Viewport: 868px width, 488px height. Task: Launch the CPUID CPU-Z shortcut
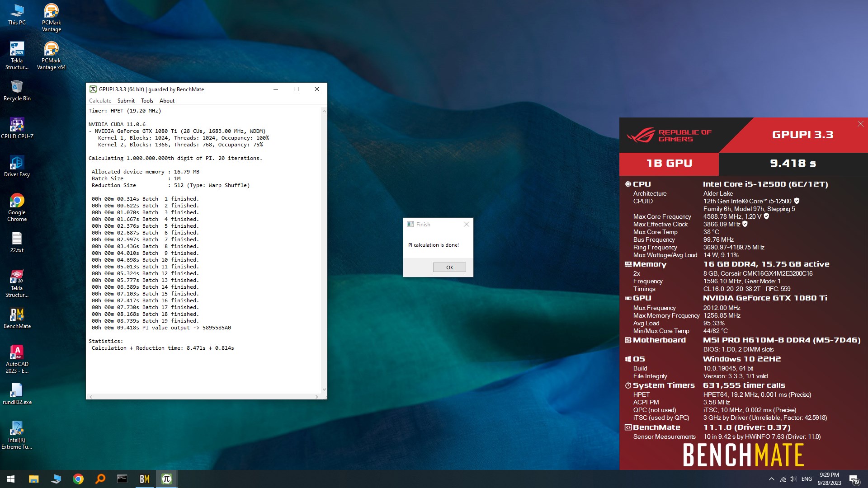coord(17,128)
